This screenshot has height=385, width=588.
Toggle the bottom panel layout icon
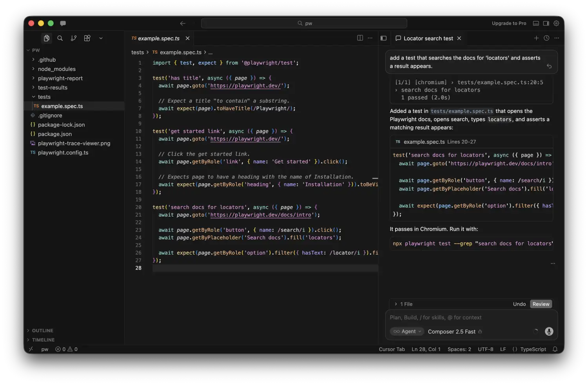tap(536, 23)
